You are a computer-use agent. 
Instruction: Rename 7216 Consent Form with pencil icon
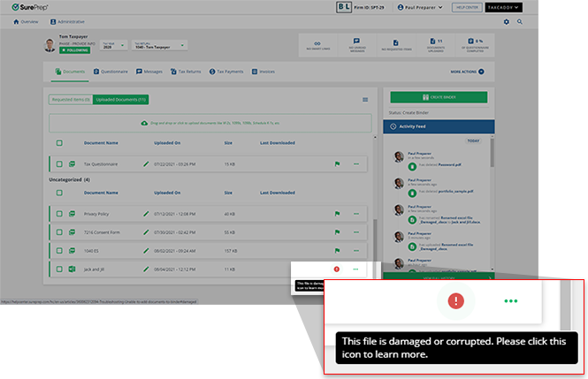tap(146, 232)
